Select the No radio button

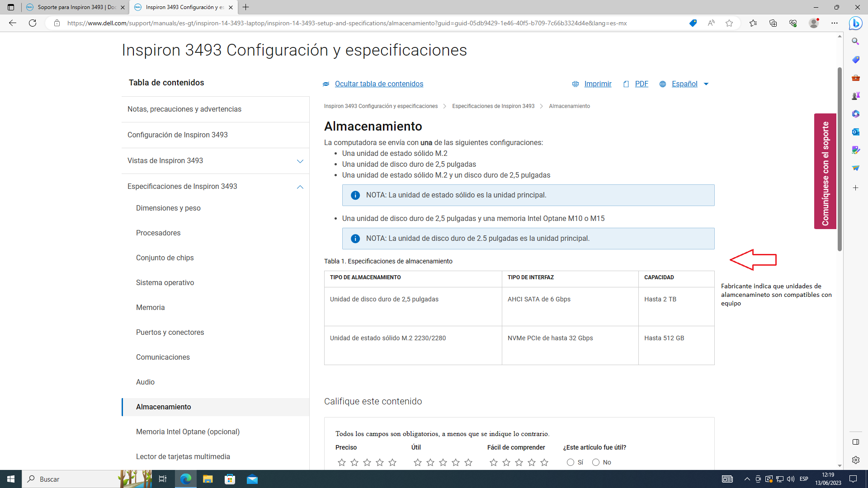[596, 462]
